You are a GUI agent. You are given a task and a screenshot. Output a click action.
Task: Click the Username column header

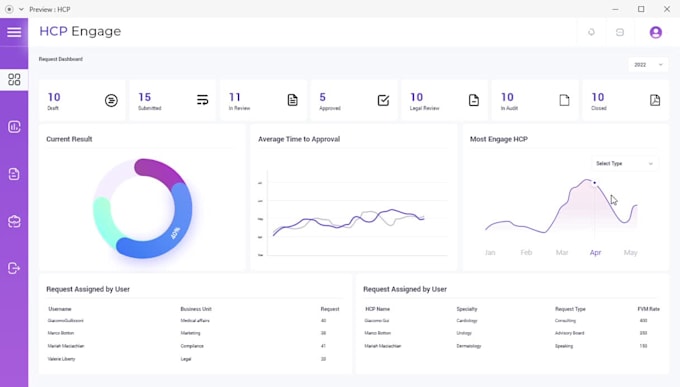click(60, 309)
